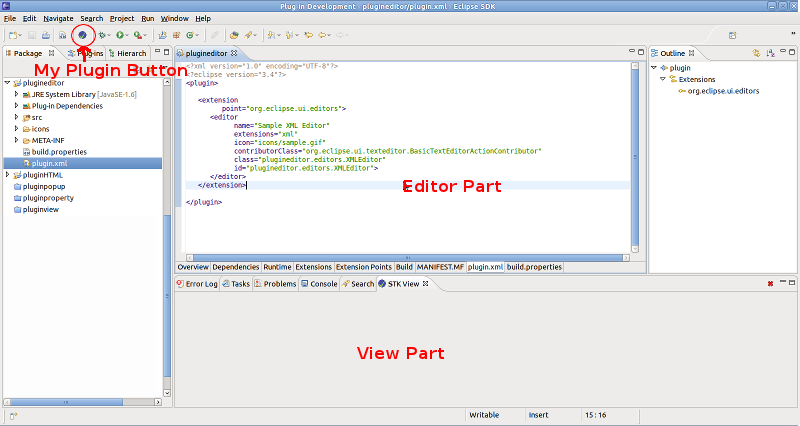The height and width of the screenshot is (426, 800).
Task: Expand the src folder node
Action: pos(16,117)
